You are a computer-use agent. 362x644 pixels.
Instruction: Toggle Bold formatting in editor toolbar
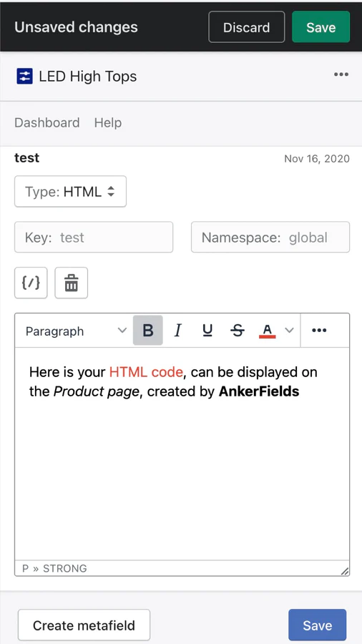coord(148,330)
